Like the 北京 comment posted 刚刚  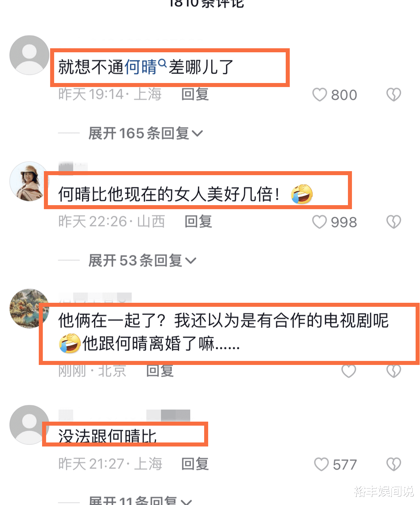coord(349,371)
